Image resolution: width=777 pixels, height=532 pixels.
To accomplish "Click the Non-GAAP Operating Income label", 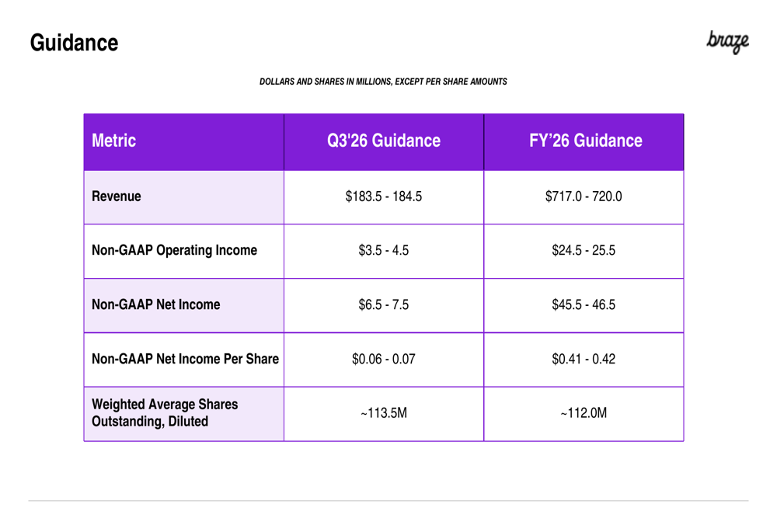I will tap(174, 250).
